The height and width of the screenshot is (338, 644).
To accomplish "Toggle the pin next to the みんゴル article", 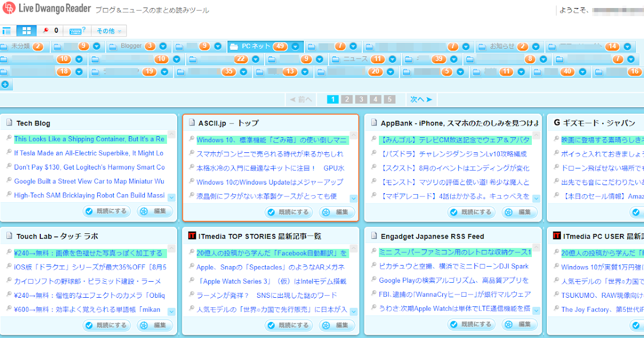I will [x=373, y=139].
